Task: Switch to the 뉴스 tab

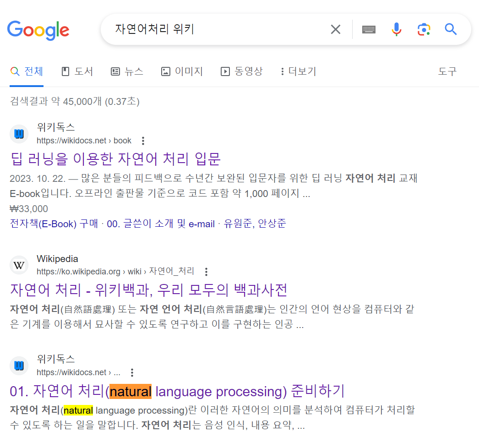Action: (127, 71)
